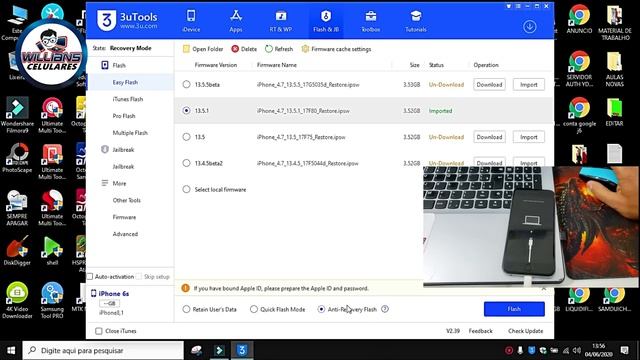The height and width of the screenshot is (360, 640).
Task: Select firmware 13.5 radio button
Action: (x=187, y=137)
